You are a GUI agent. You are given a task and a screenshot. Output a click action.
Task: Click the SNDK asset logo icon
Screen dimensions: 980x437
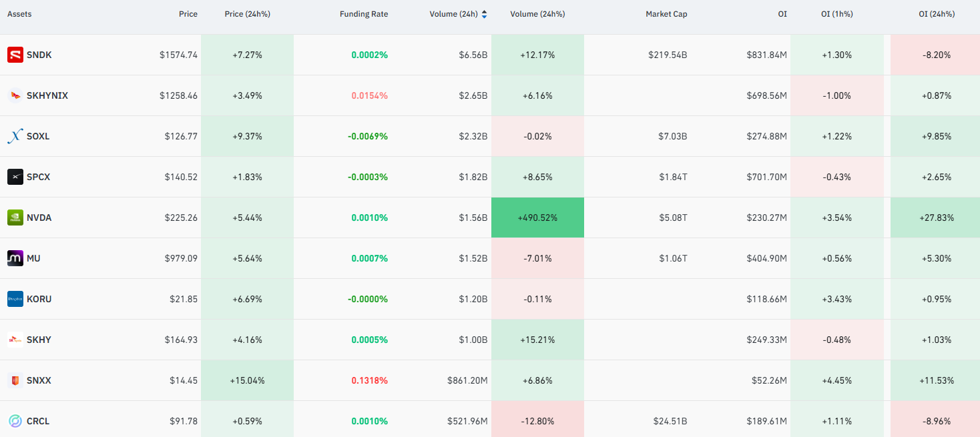pyautogui.click(x=15, y=55)
